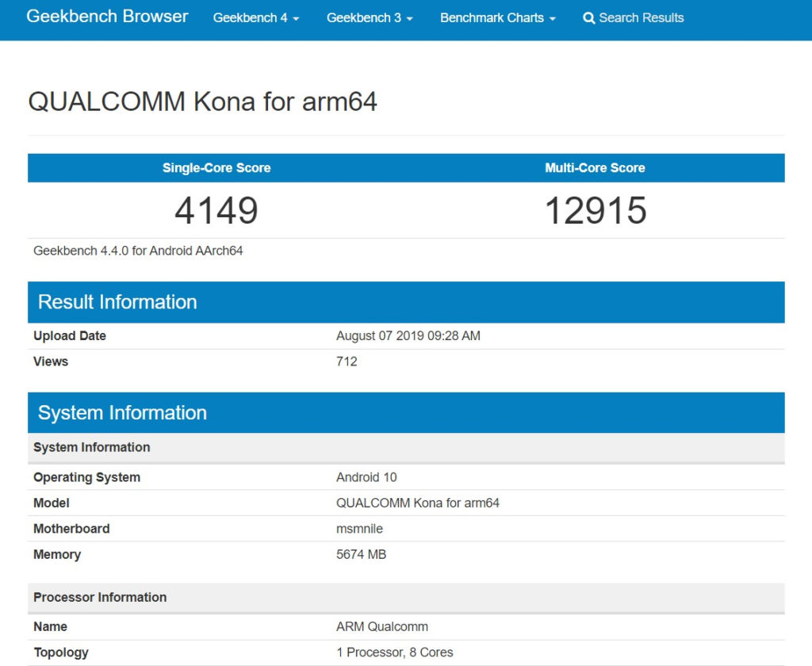This screenshot has height=666, width=812.
Task: Expand the Geekbench 4 dropdown menu
Action: pyautogui.click(x=256, y=18)
